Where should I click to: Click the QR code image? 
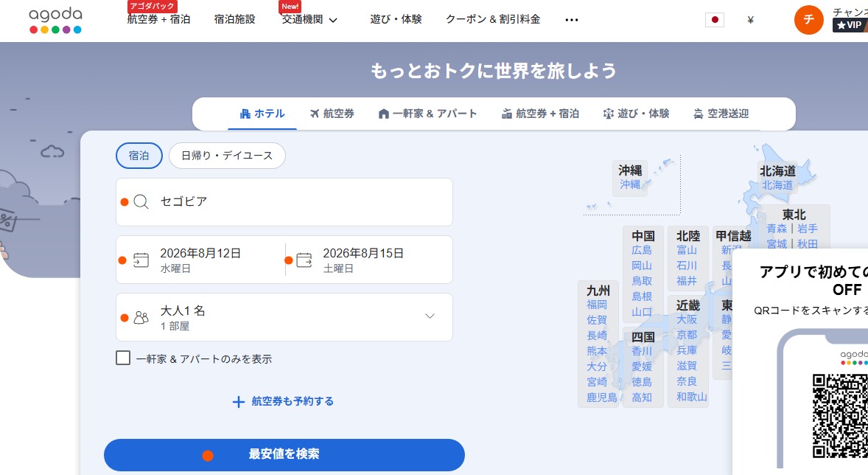click(x=840, y=416)
